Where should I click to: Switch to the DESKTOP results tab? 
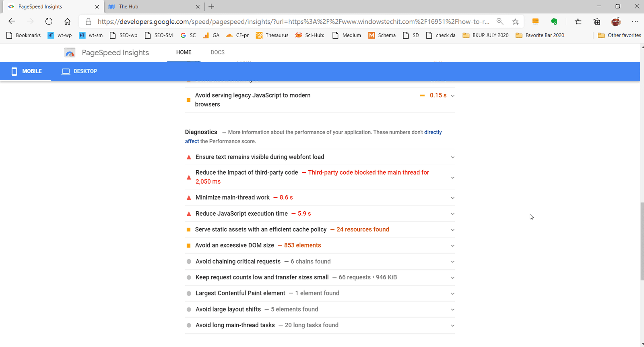point(79,71)
